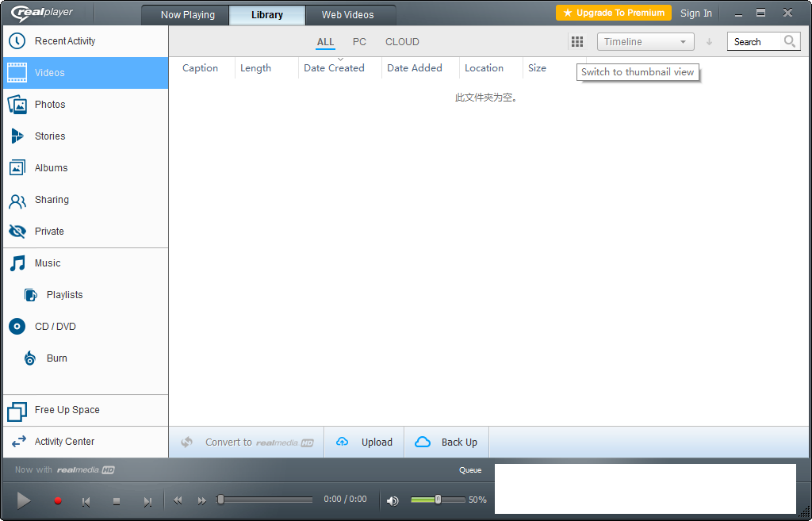Select the PC filter tab

[359, 42]
